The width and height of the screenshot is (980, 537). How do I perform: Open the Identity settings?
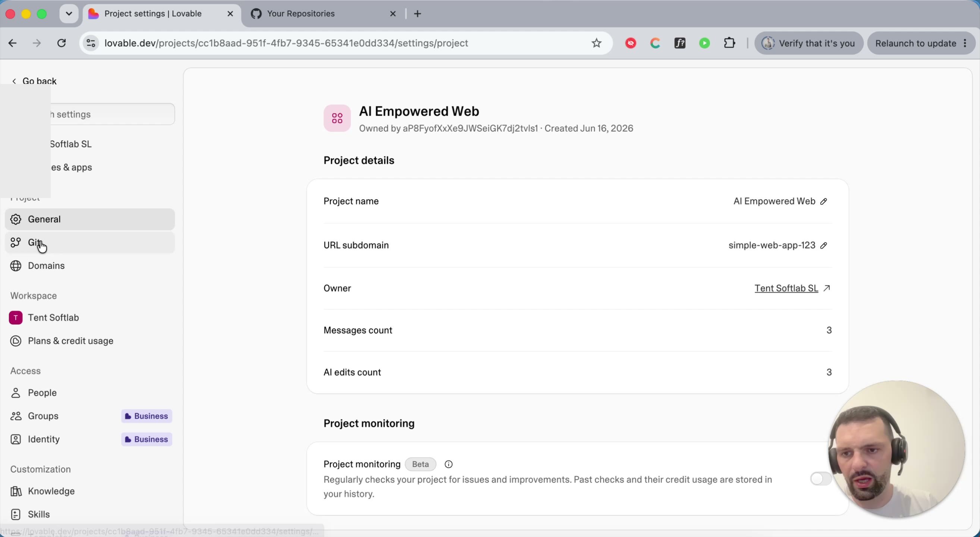click(x=90, y=439)
